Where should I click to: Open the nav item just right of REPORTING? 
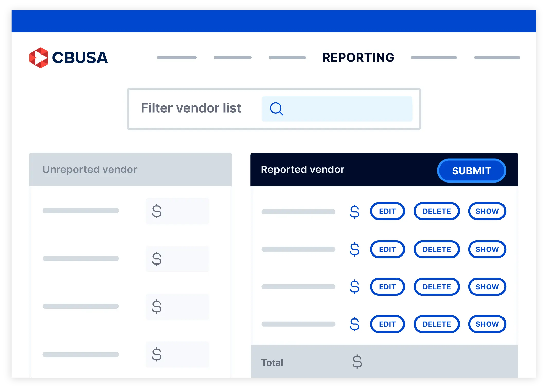click(x=434, y=58)
